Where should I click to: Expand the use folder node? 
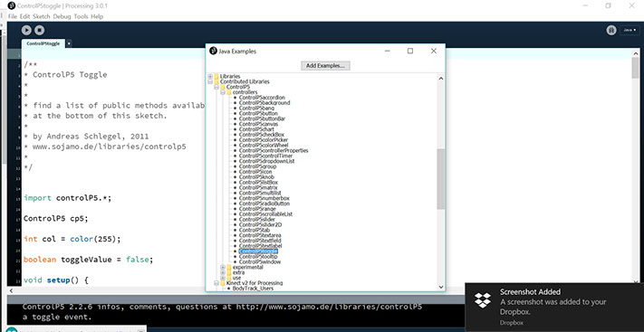point(223,278)
